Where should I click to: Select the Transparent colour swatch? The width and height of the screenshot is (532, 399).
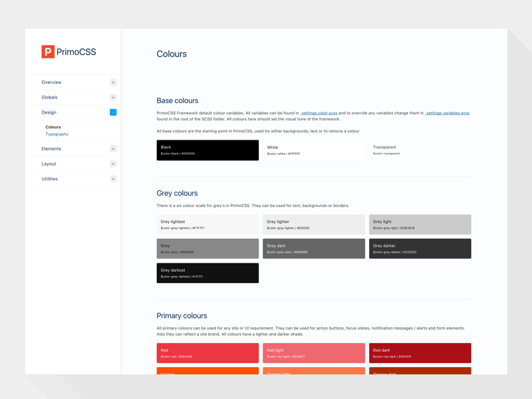pos(420,150)
